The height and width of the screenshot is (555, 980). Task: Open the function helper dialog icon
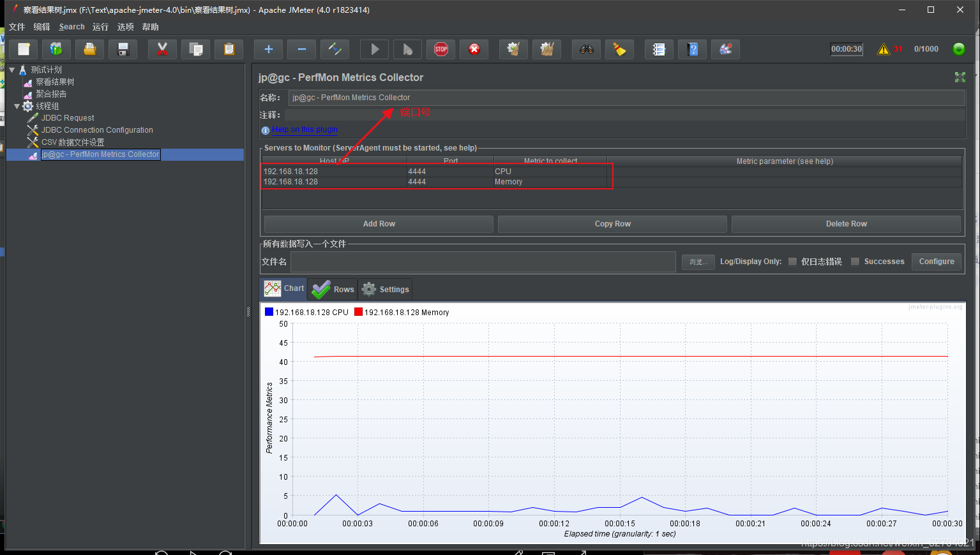click(x=659, y=49)
